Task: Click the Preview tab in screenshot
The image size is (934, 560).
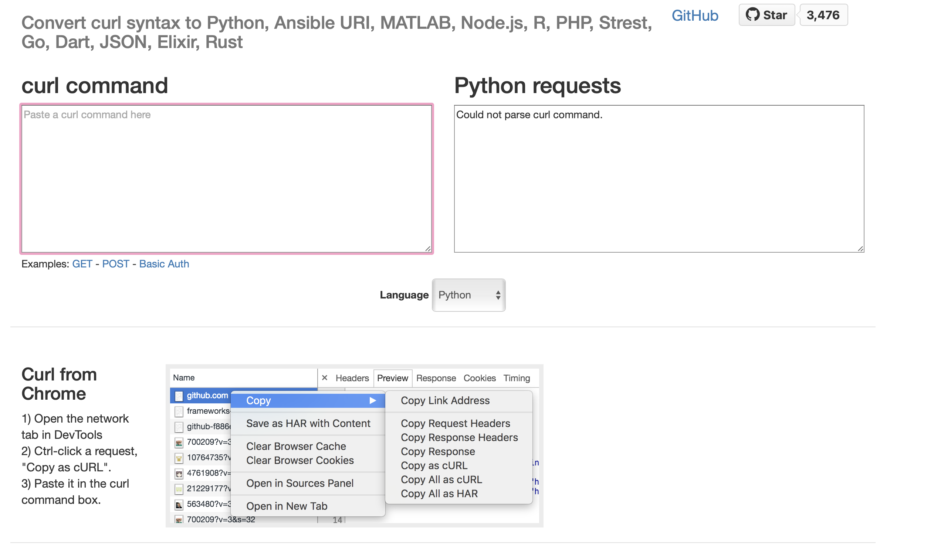Action: point(392,378)
